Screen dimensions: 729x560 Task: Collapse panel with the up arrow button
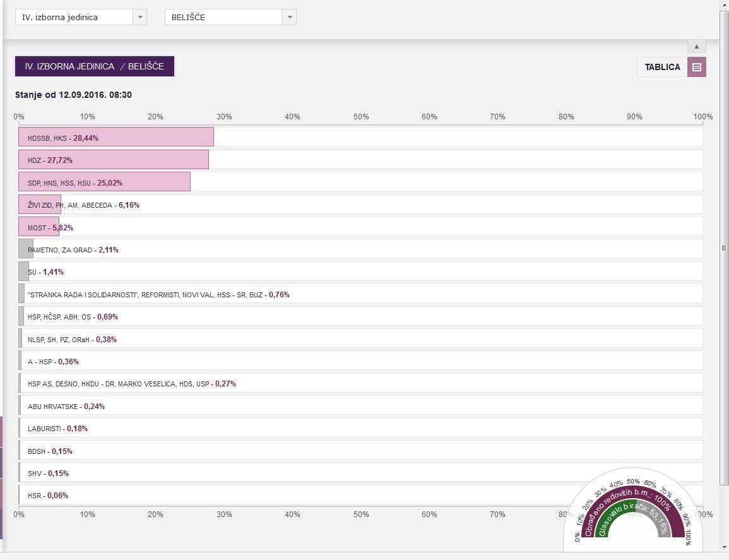pyautogui.click(x=696, y=47)
